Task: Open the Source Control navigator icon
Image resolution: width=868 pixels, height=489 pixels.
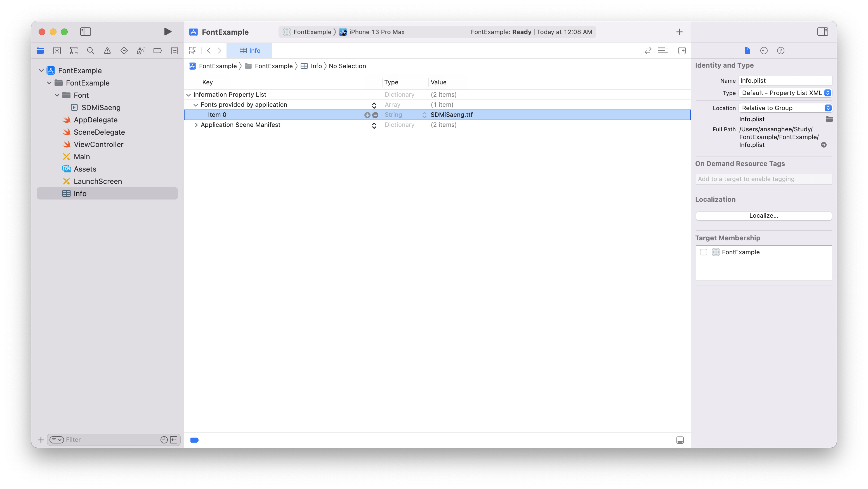Action: [57, 51]
